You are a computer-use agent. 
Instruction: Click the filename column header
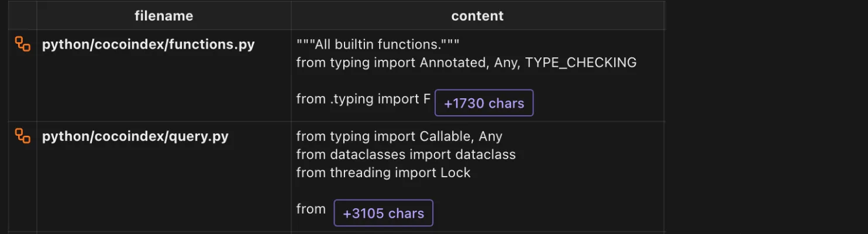pos(163,16)
